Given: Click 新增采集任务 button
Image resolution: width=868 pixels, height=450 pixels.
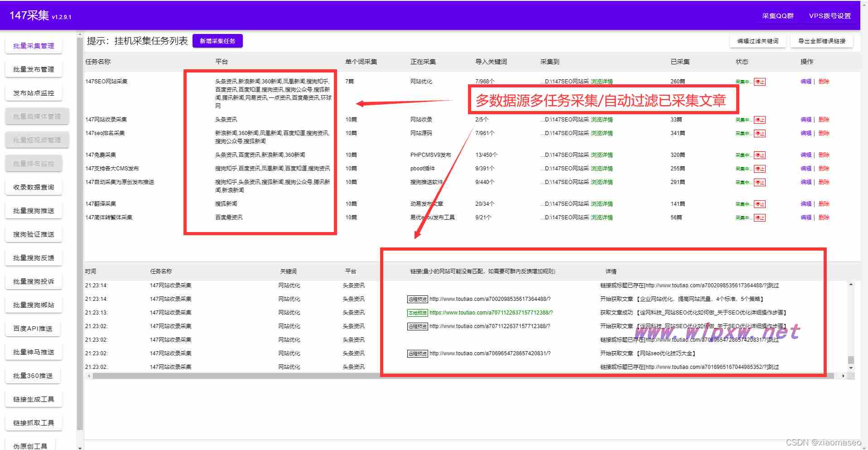Looking at the screenshot, I should [x=217, y=41].
